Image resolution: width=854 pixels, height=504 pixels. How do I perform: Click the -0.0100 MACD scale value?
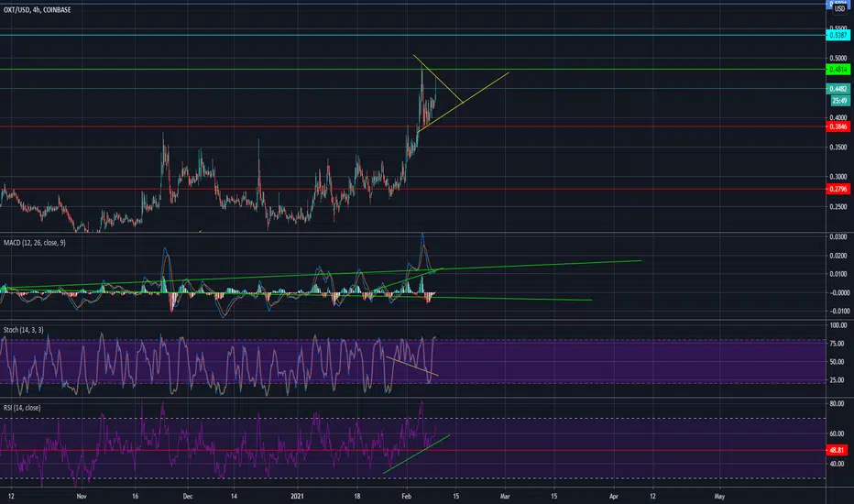pyautogui.click(x=838, y=312)
